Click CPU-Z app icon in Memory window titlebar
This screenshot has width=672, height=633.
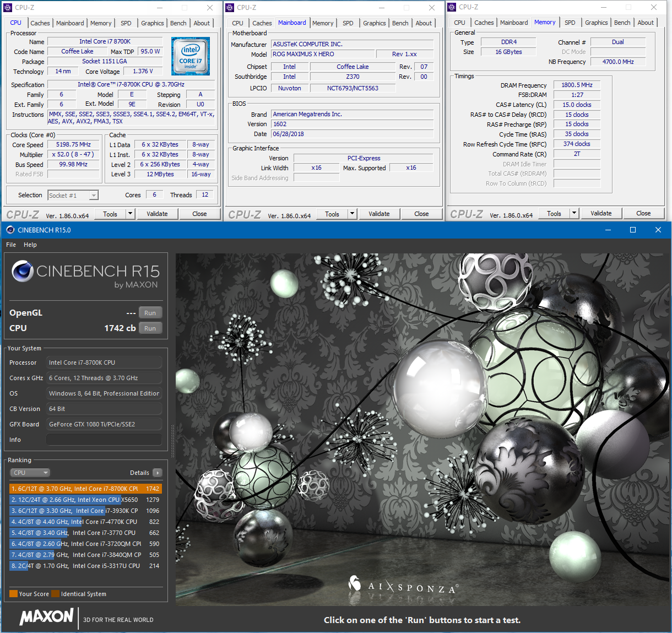452,7
